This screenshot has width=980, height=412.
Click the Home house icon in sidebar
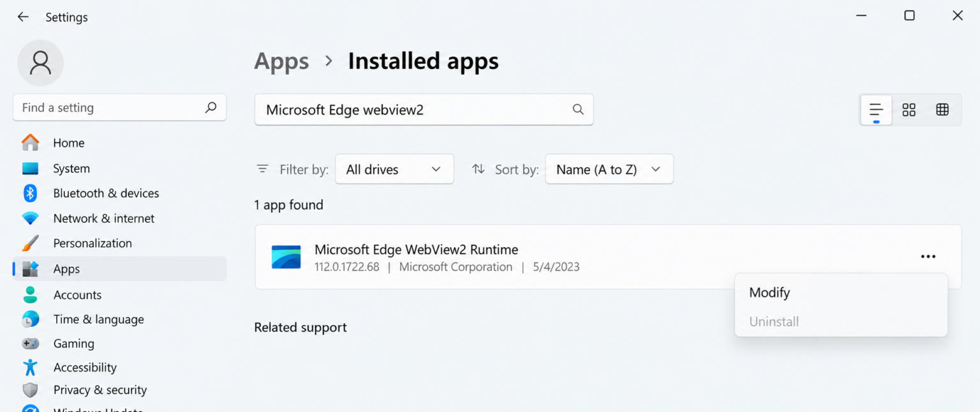pos(30,142)
